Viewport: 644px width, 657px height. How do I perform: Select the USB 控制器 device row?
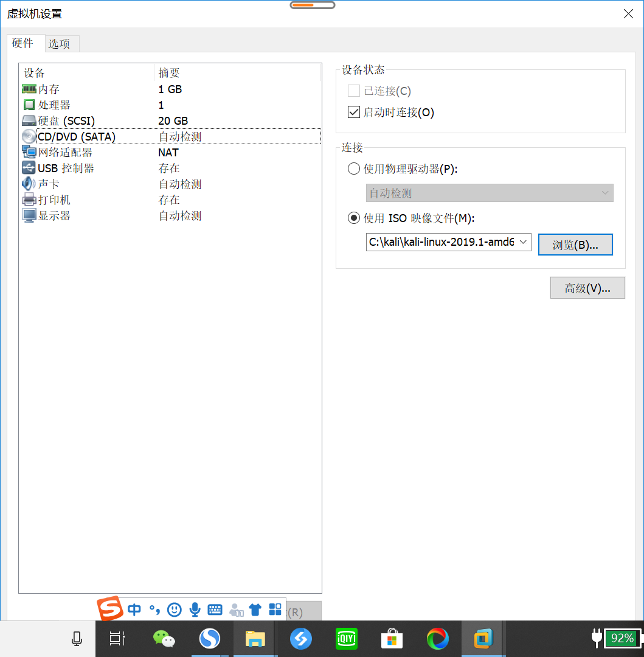(x=171, y=168)
